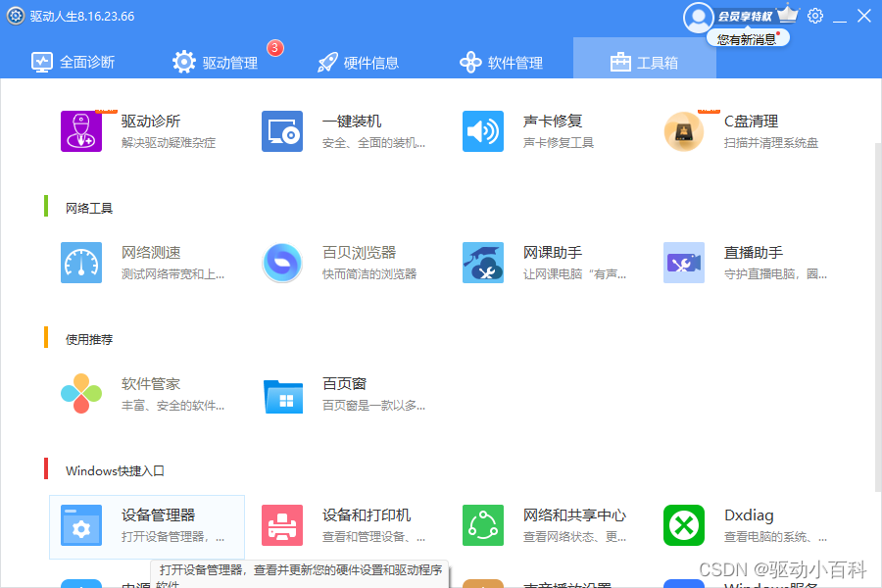The width and height of the screenshot is (882, 588).
Task: Open the 您有新消息 notification bubble
Action: (748, 39)
